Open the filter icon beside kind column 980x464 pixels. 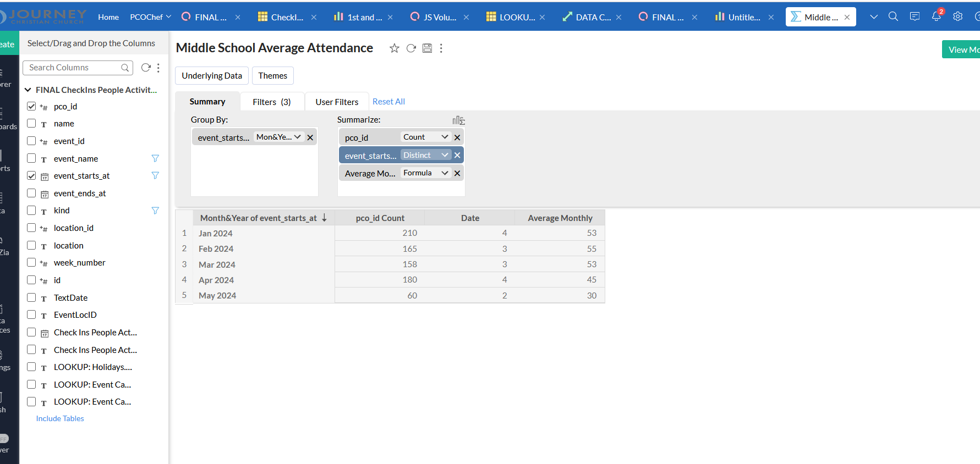click(x=155, y=211)
